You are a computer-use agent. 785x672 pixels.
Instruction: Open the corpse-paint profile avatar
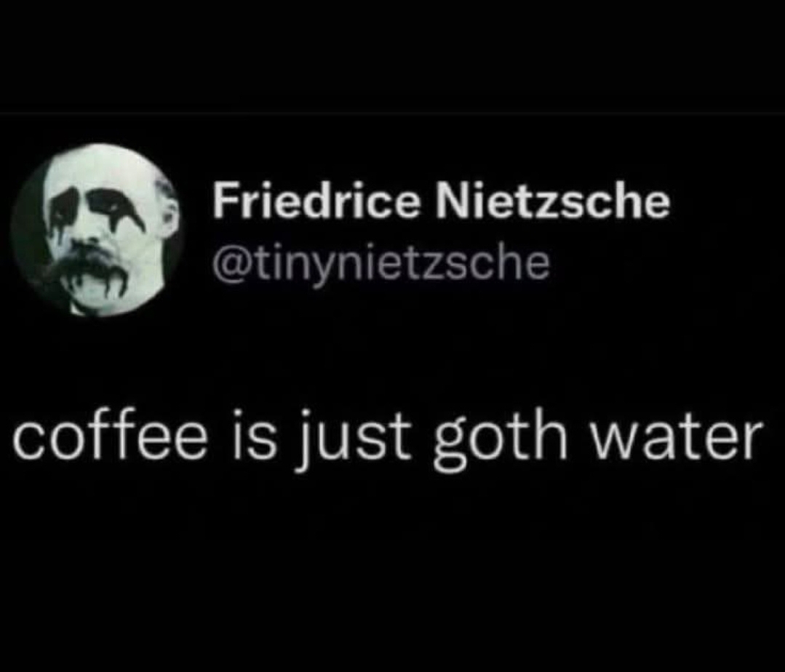pos(95,230)
